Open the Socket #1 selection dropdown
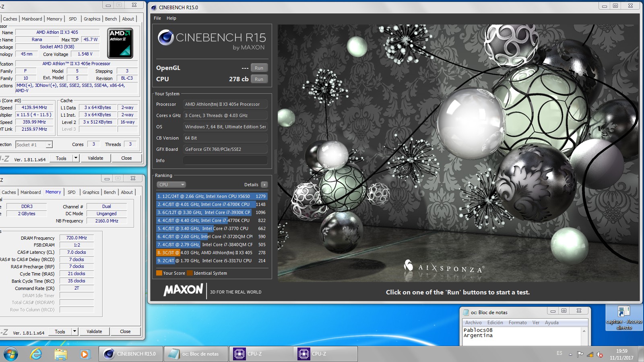644x362 pixels. [34, 145]
